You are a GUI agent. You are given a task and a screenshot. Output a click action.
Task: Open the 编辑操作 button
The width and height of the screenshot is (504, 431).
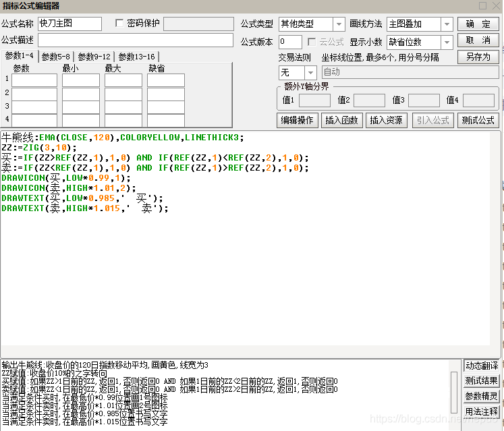(298, 120)
